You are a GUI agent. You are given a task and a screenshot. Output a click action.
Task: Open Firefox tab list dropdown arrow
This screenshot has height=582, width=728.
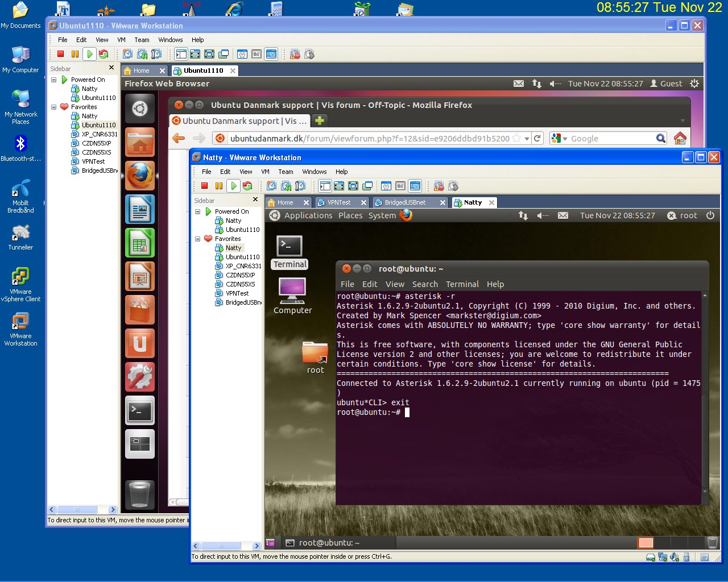682,121
